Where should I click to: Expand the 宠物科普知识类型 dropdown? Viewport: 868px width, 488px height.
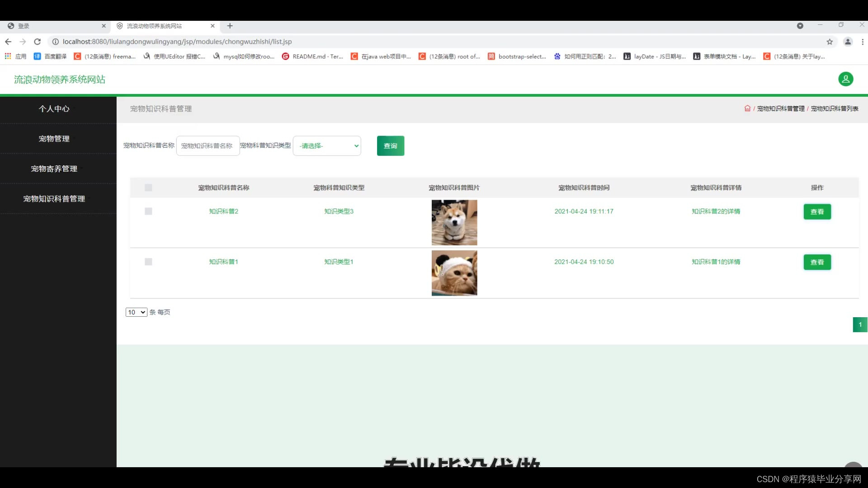tap(327, 146)
